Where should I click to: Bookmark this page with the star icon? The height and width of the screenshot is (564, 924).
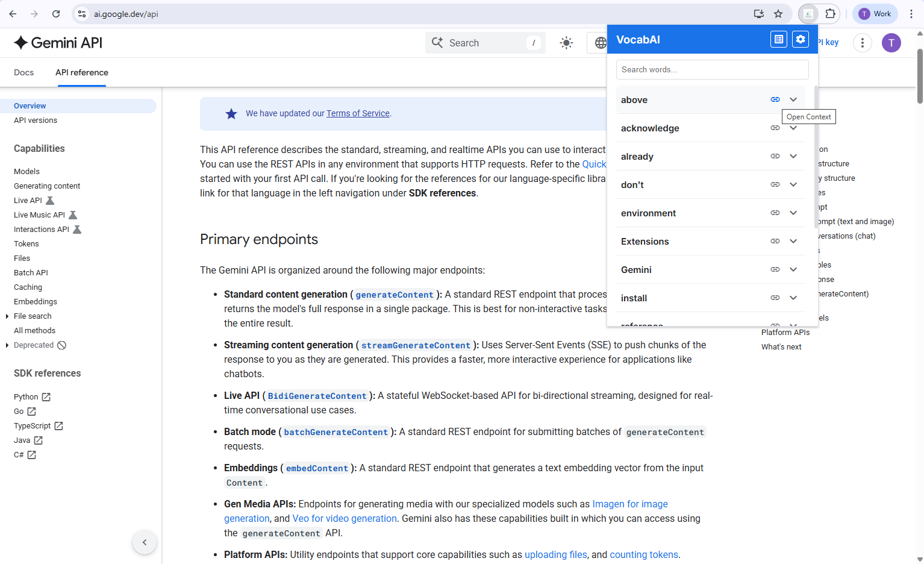pos(779,13)
